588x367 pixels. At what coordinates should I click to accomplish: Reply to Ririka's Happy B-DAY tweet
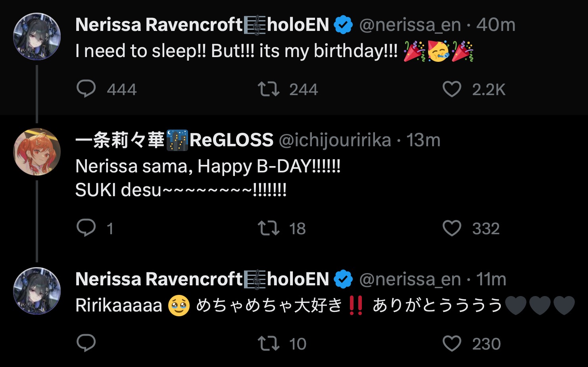pyautogui.click(x=86, y=228)
